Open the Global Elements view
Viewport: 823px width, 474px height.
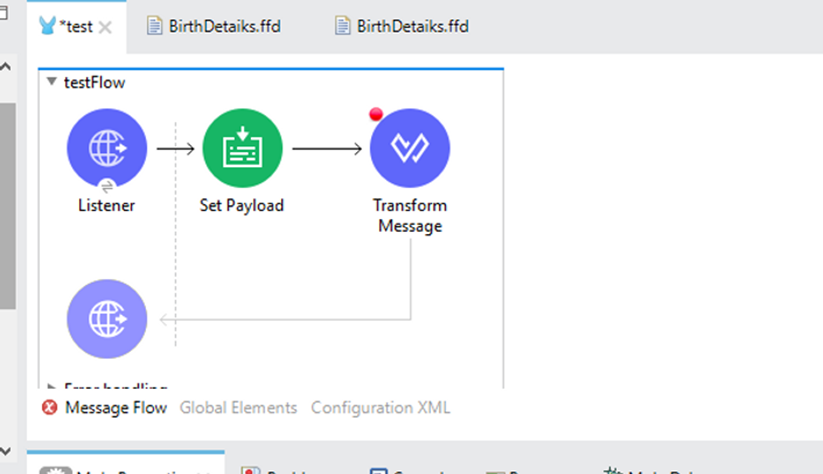(x=238, y=408)
